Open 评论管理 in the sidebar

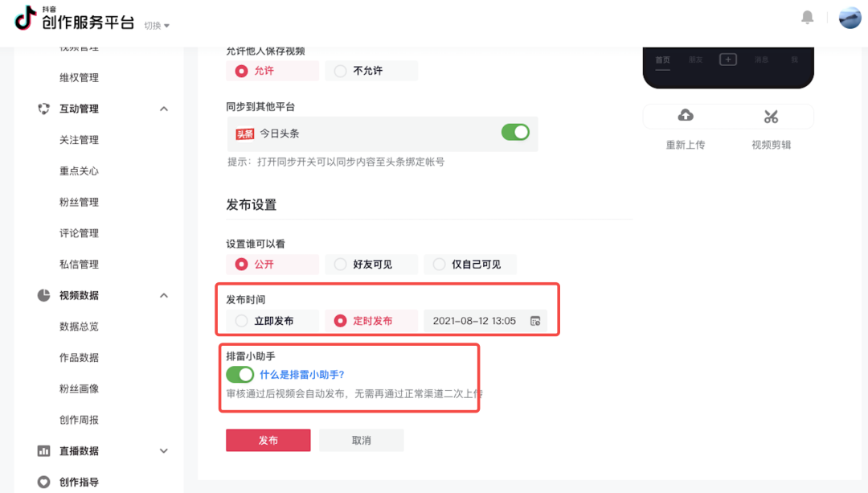[x=79, y=233]
